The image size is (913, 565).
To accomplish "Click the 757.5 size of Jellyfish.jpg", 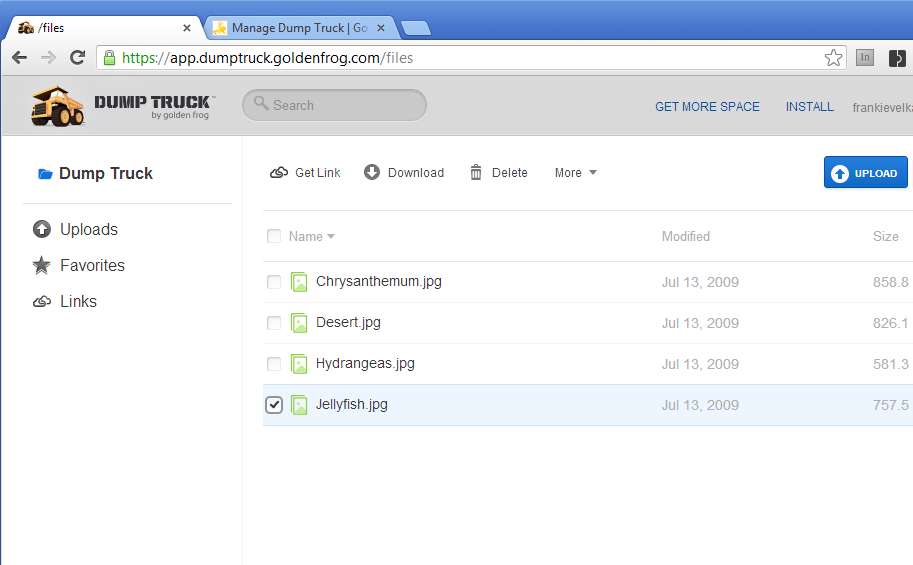I will click(890, 405).
